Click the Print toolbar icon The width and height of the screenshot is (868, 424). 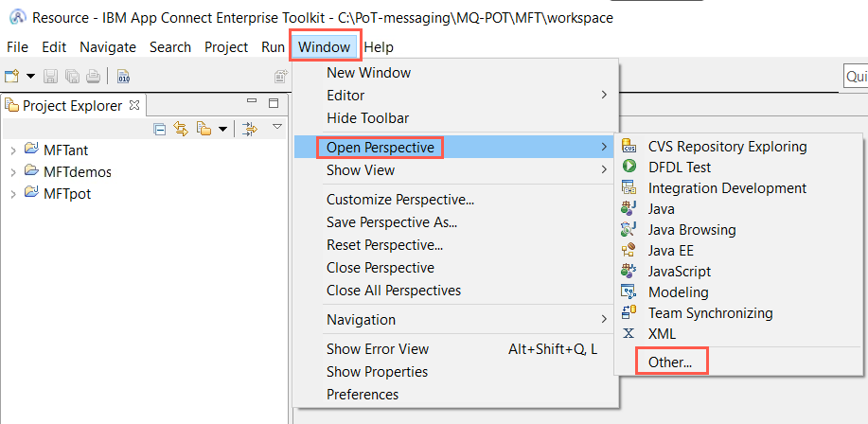(x=93, y=77)
